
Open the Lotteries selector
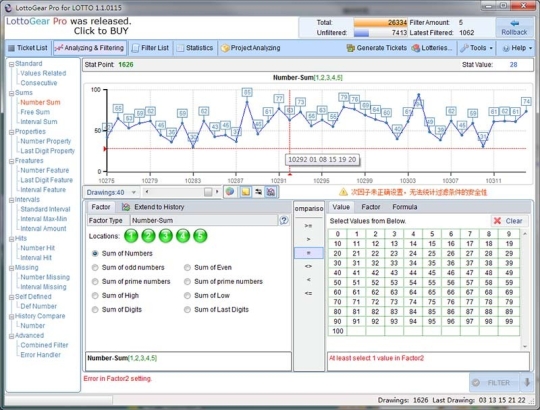[x=433, y=48]
